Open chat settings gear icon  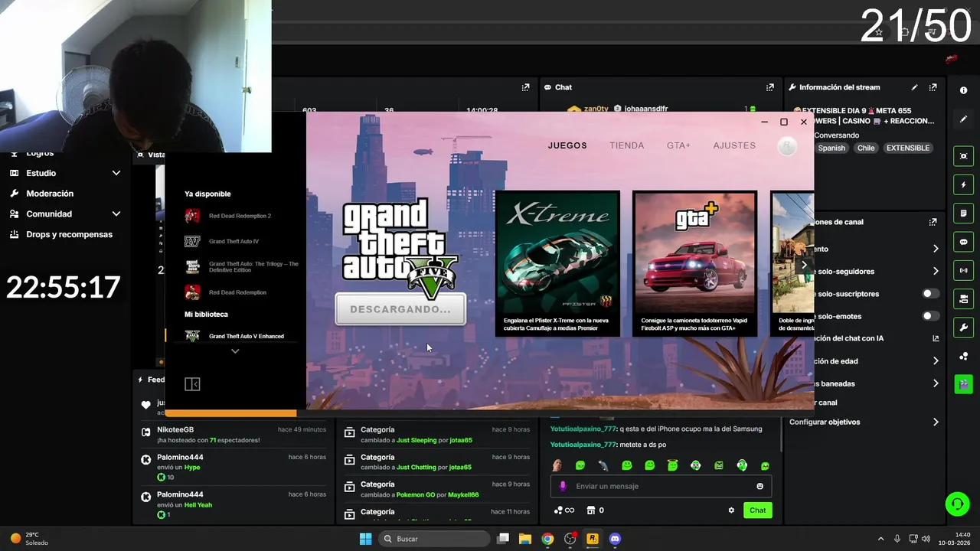click(x=731, y=510)
